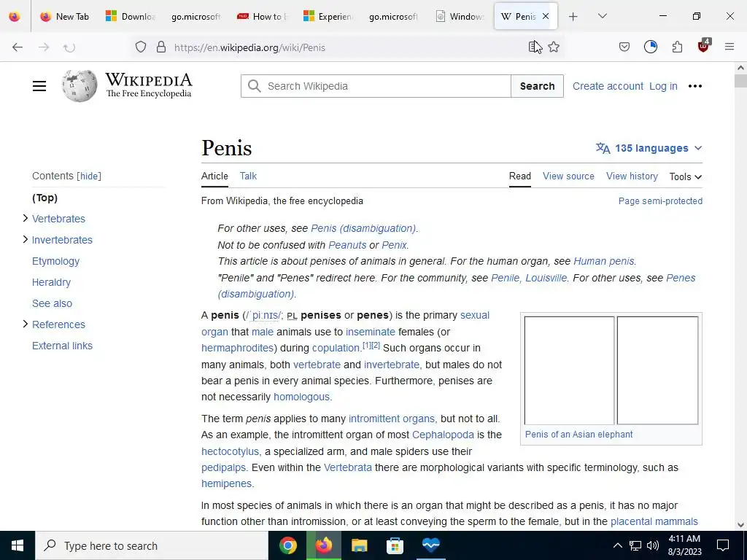The height and width of the screenshot is (560, 747).
Task: Bookmark this page with the star icon
Action: (554, 47)
